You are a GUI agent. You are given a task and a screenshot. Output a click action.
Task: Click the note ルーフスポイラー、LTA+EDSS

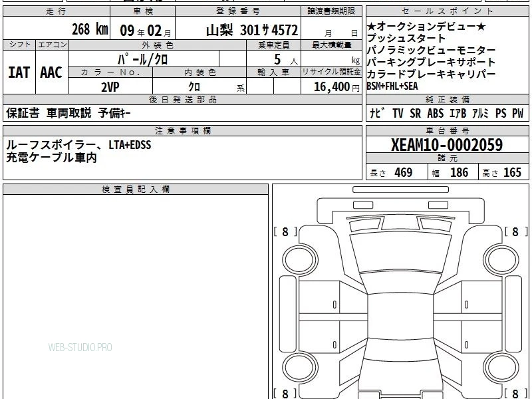pos(78,145)
